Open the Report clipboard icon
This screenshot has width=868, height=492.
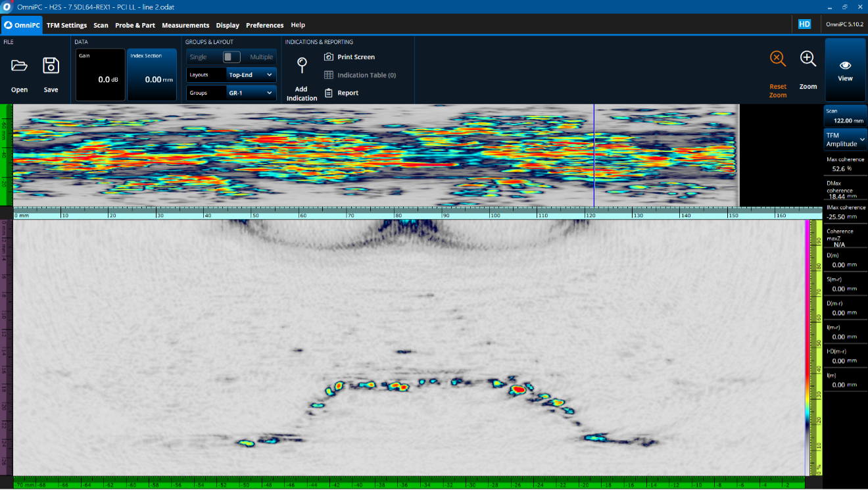click(329, 93)
